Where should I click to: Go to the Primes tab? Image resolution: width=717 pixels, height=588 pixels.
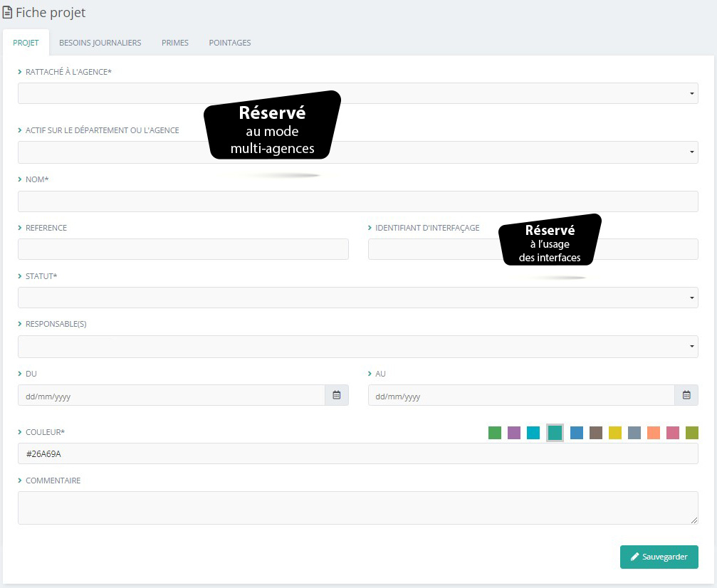pyautogui.click(x=175, y=43)
